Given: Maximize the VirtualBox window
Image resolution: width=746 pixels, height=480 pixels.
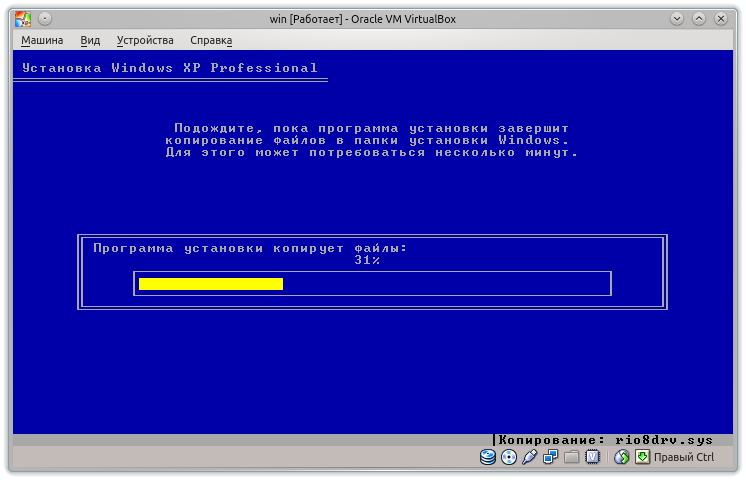Looking at the screenshot, I should coord(699,19).
